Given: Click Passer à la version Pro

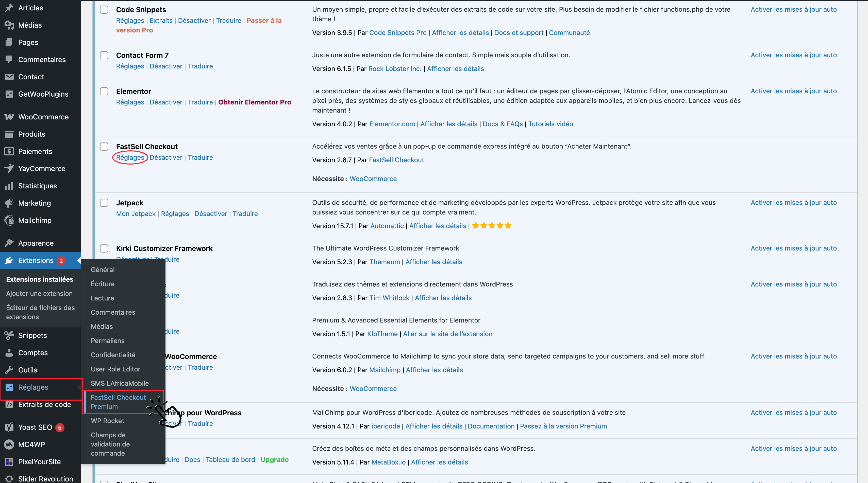Looking at the screenshot, I should click(x=199, y=25).
